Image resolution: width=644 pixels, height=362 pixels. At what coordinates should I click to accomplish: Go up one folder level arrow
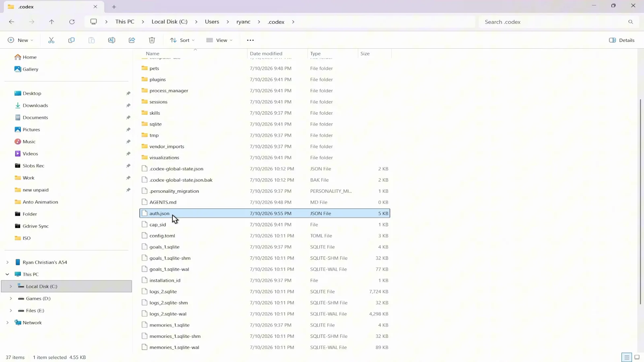point(52,22)
